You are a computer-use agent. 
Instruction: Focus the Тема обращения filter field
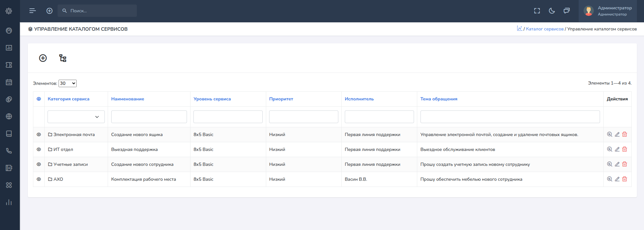pos(510,117)
